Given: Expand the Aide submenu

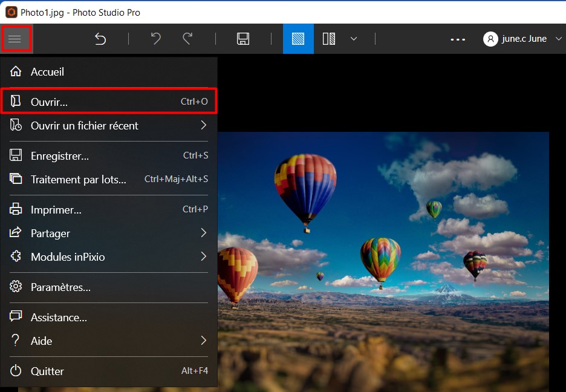Looking at the screenshot, I should (x=109, y=341).
